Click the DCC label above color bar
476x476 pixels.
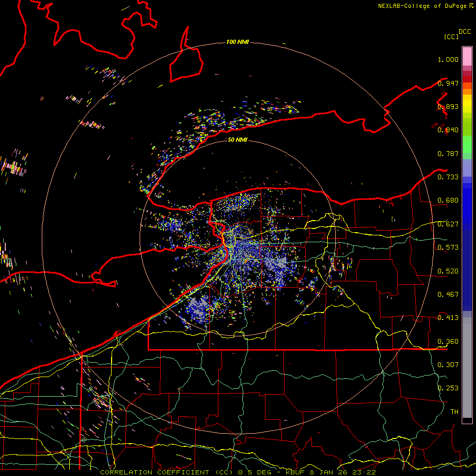pos(464,32)
